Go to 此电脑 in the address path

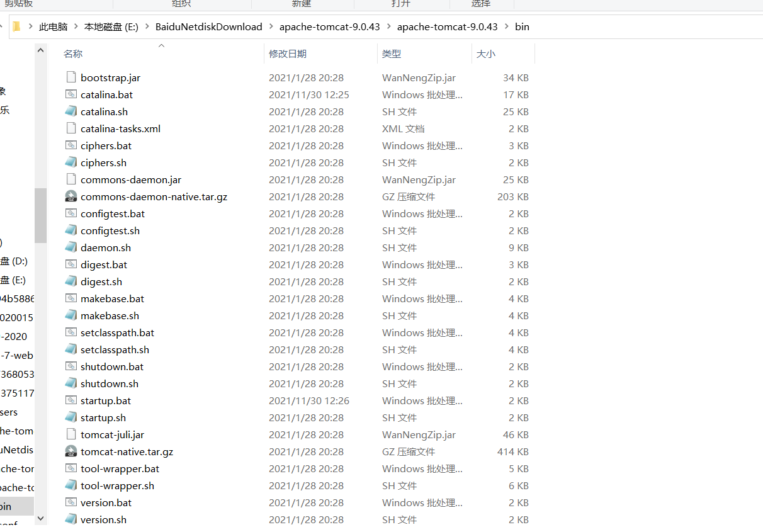coord(53,26)
